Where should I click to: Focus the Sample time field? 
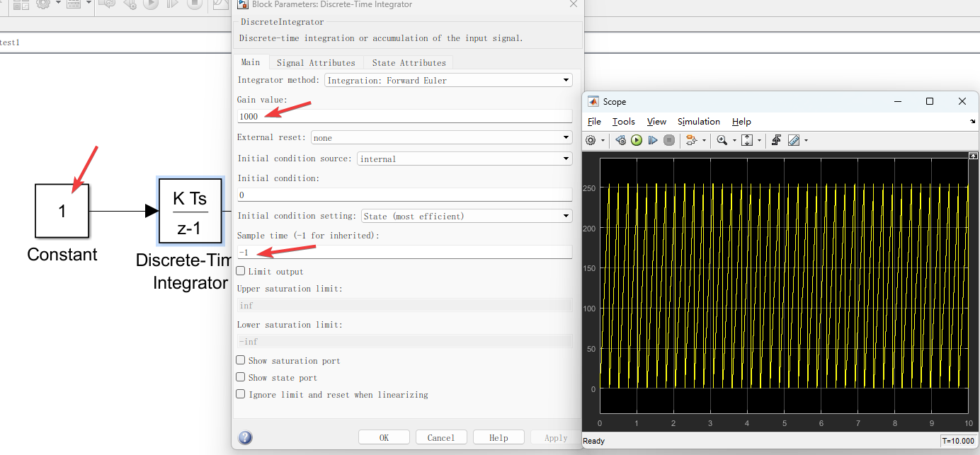pyautogui.click(x=404, y=252)
